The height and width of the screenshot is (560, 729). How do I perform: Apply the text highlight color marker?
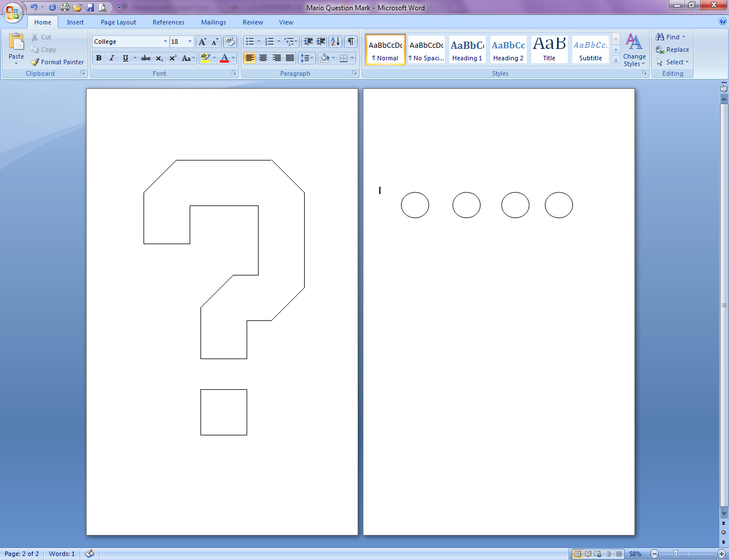206,58
